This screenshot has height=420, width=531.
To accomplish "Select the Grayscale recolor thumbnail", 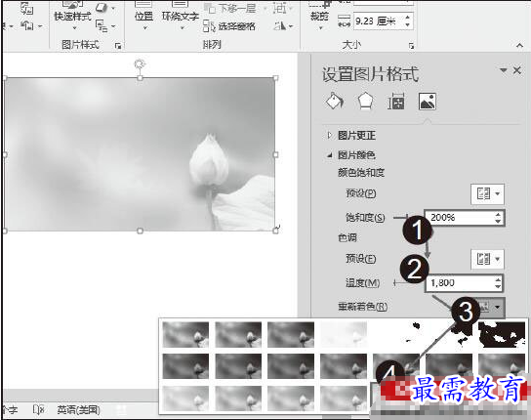I will 238,335.
